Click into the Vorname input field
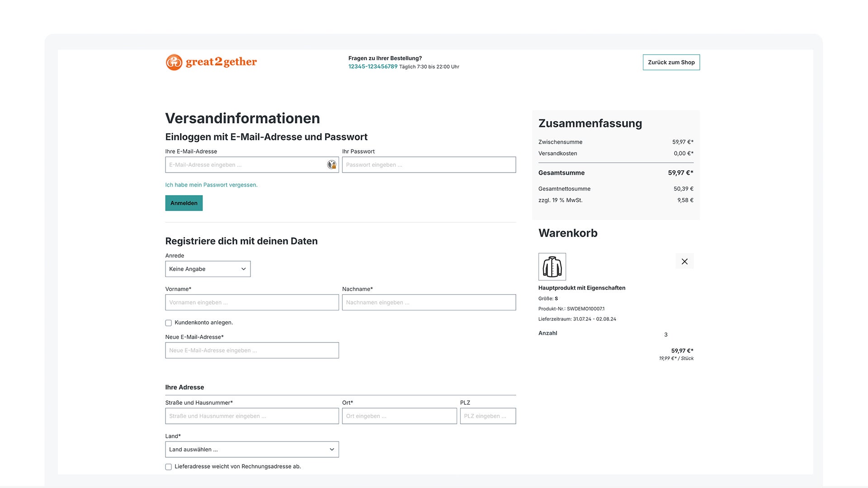868x488 pixels. [252, 302]
